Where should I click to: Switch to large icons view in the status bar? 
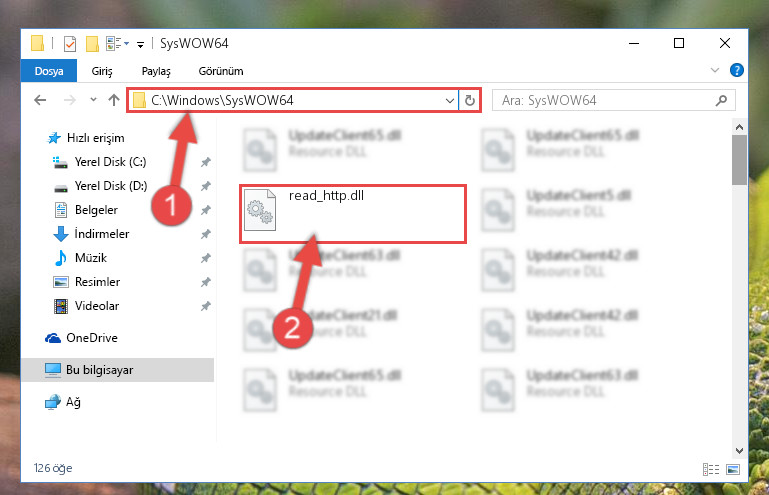click(x=733, y=469)
